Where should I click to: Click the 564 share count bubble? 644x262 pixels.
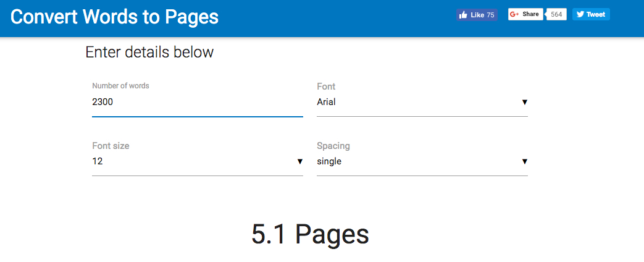click(x=557, y=14)
